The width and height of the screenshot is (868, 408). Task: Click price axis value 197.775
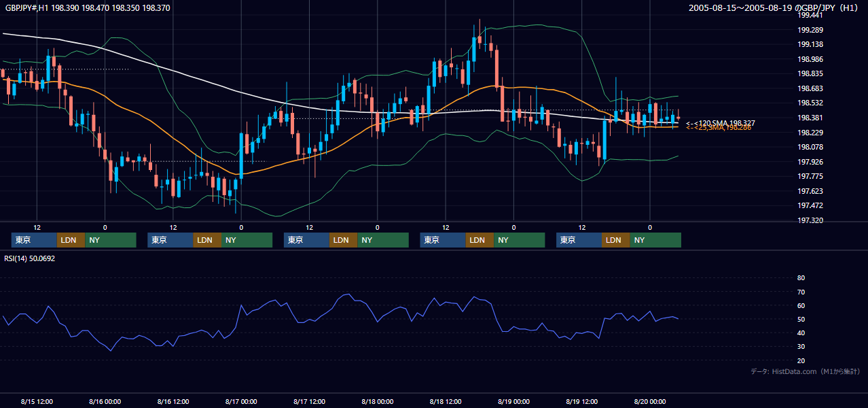coord(810,176)
